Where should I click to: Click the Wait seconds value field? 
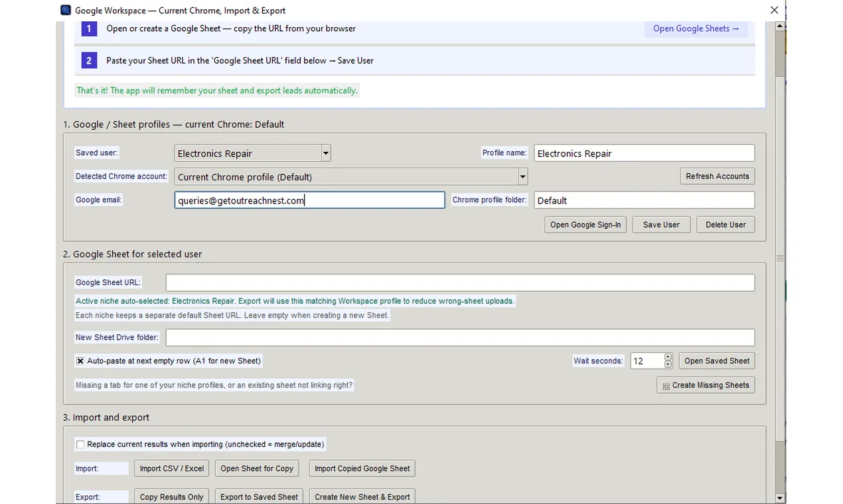coord(647,361)
